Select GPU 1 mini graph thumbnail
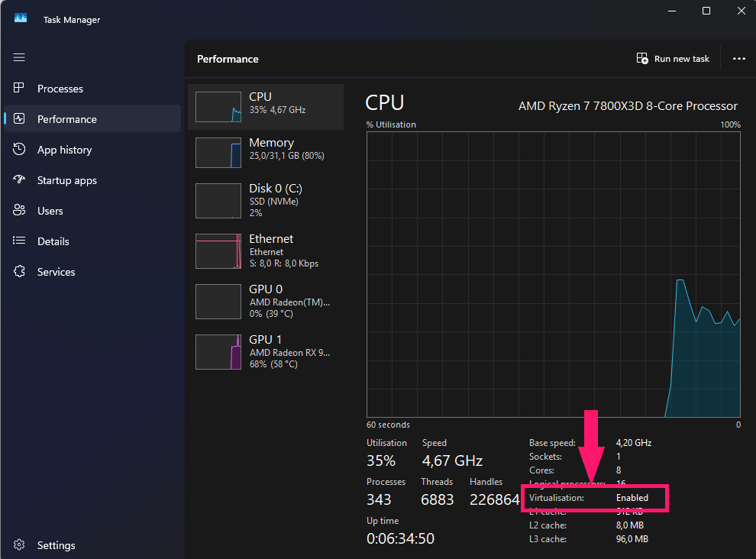The height and width of the screenshot is (559, 756). pos(218,351)
